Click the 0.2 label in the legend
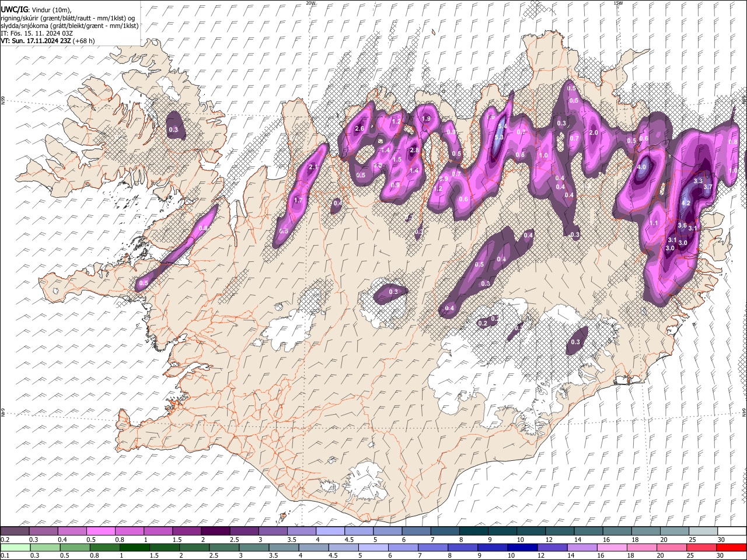Viewport: 747px width, 560px height. 4,540
